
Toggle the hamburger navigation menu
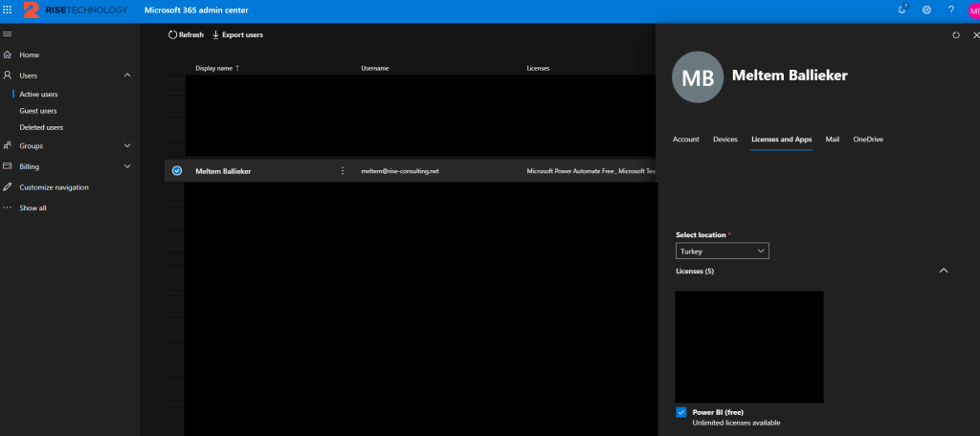tap(9, 34)
